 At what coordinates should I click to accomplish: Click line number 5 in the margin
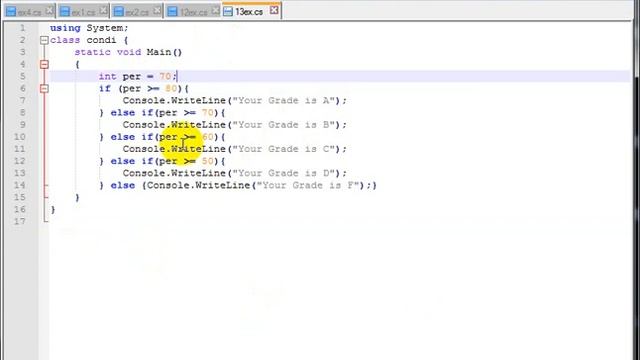[x=22, y=76]
